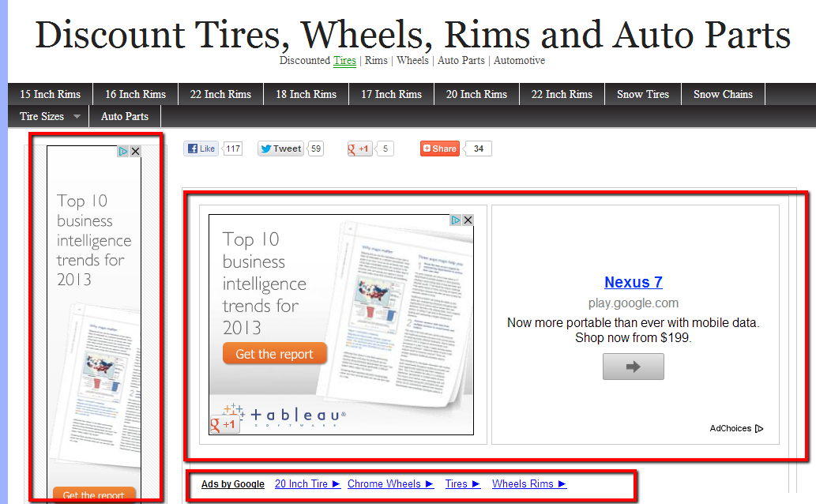
Task: Click the orange Share button
Action: 440,149
